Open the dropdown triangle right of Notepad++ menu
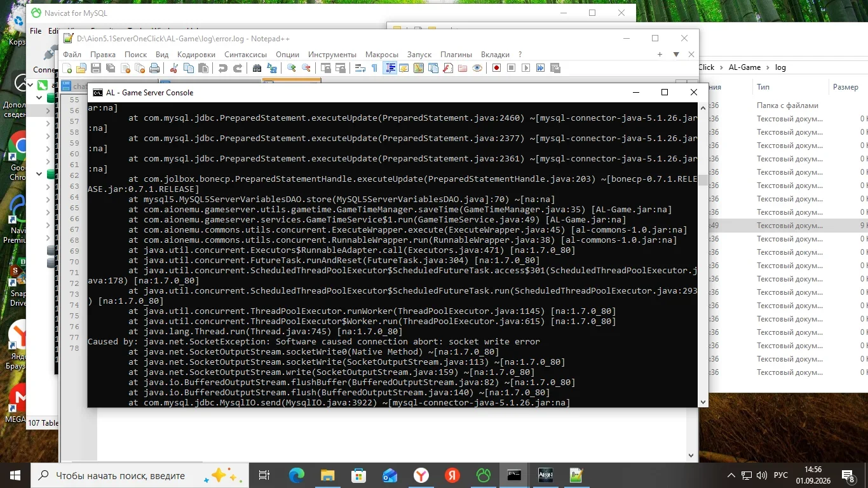Image resolution: width=868 pixels, height=488 pixels. click(x=676, y=55)
